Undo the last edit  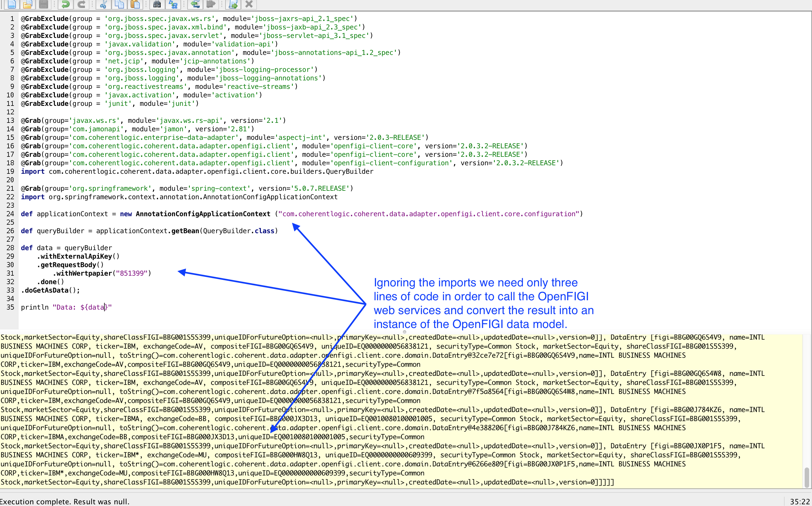tap(66, 4)
